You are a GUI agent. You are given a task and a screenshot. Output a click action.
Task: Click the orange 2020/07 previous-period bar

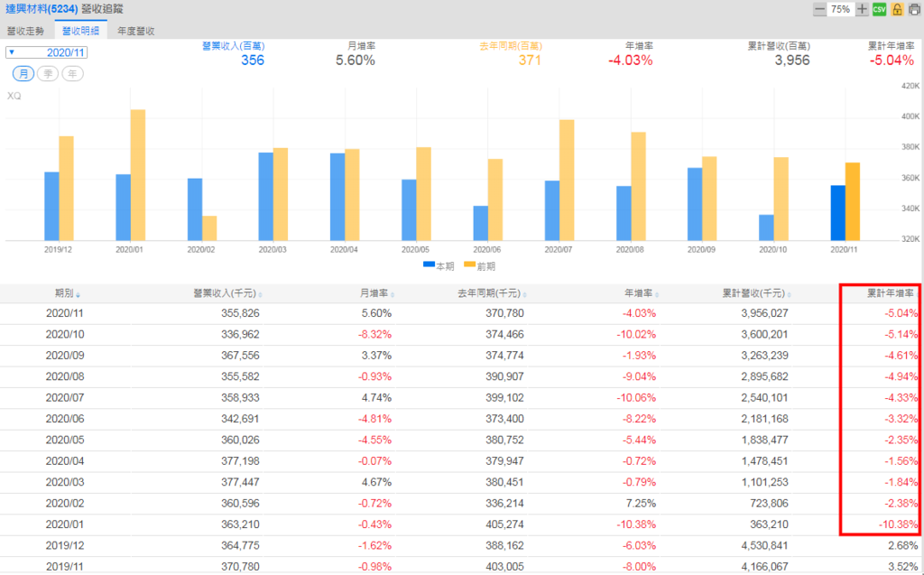pyautogui.click(x=567, y=181)
